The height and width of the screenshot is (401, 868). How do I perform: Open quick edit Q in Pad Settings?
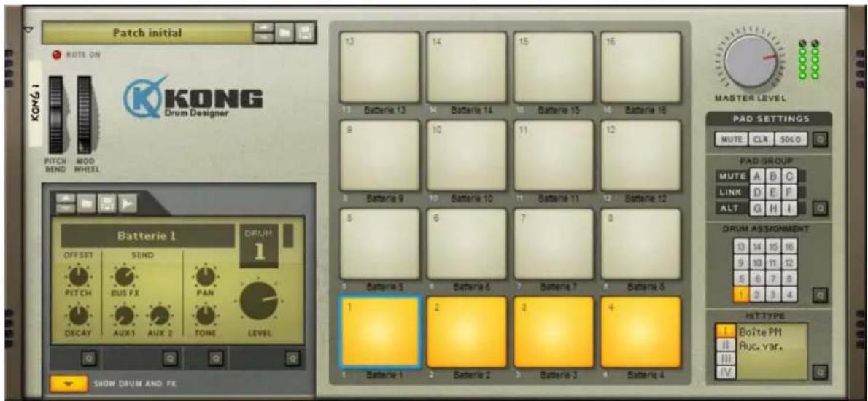pos(820,139)
